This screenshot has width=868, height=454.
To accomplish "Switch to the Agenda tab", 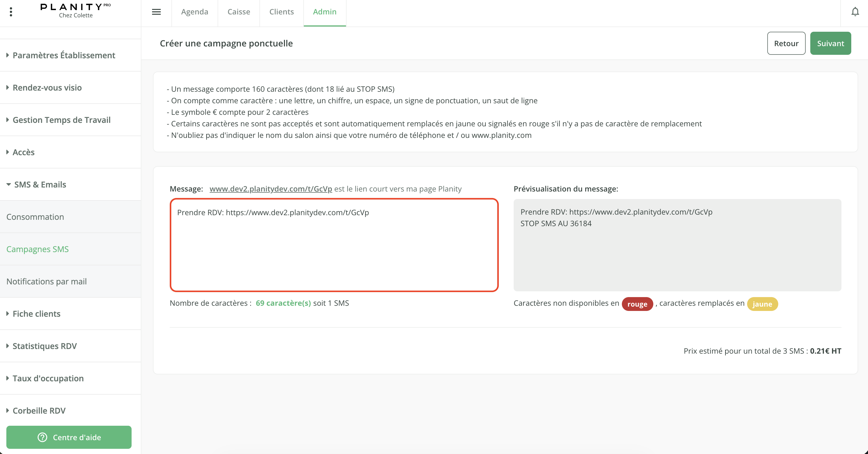I will [x=194, y=12].
